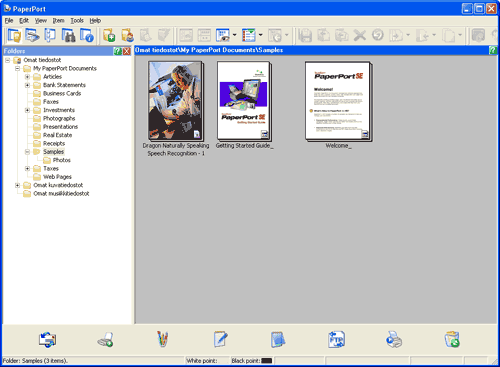The height and width of the screenshot is (367, 500).
Task: Click the printer icon in send-to bar
Action: pos(394,340)
